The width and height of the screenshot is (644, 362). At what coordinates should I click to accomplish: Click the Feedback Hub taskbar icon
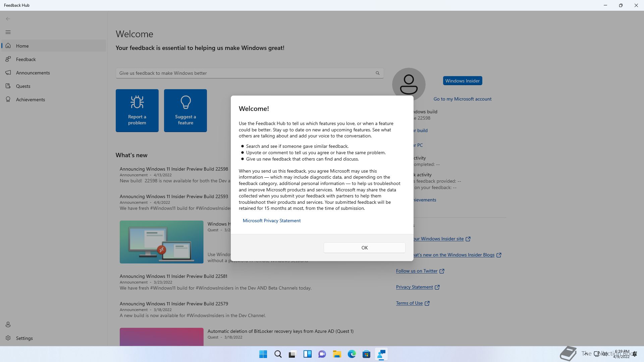[x=381, y=354]
